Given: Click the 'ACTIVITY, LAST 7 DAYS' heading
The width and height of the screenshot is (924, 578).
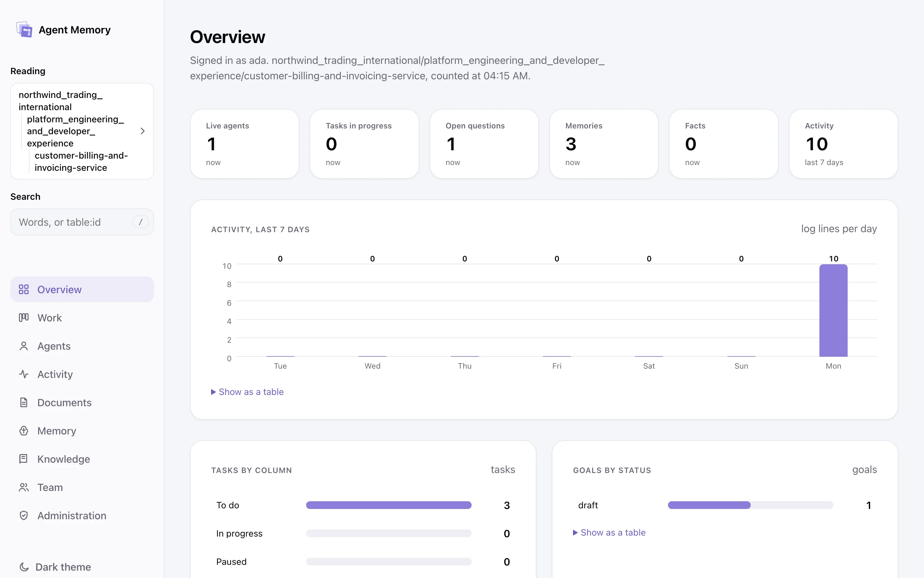Looking at the screenshot, I should (x=261, y=229).
